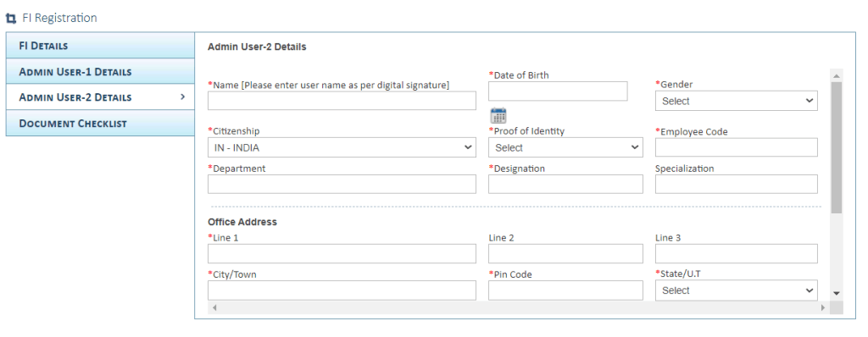Click the Office Address heading
The height and width of the screenshot is (337, 868).
click(242, 222)
